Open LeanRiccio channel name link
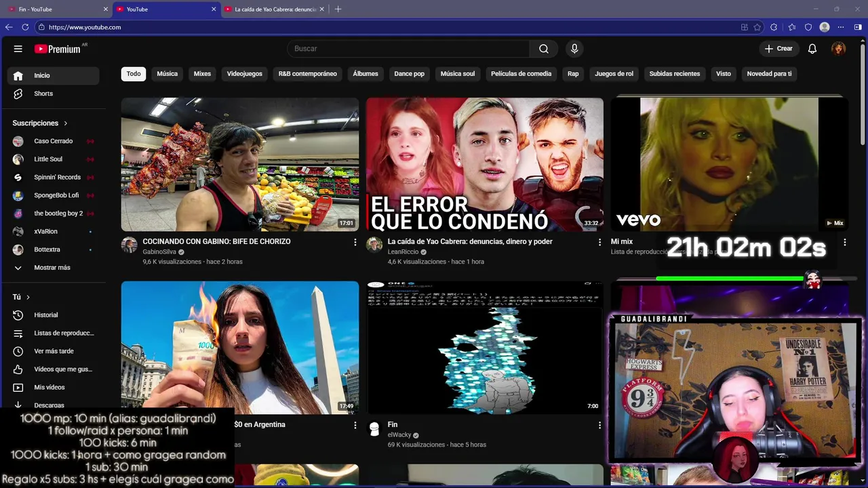This screenshot has height=488, width=868. click(x=403, y=251)
